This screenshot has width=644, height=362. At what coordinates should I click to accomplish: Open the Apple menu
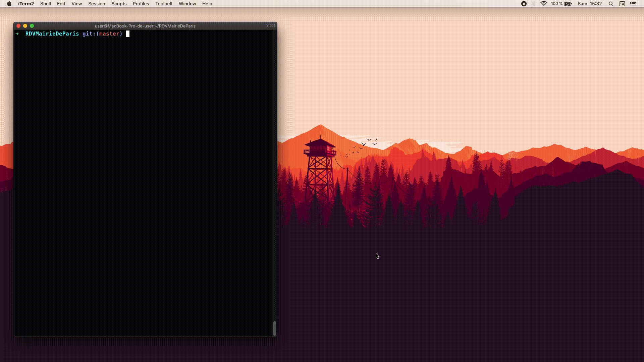click(9, 4)
